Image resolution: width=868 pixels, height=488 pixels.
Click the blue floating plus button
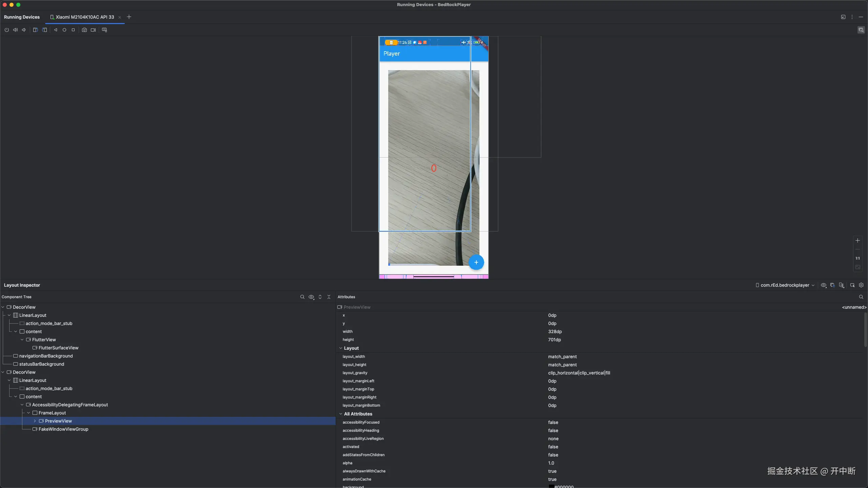[476, 262]
